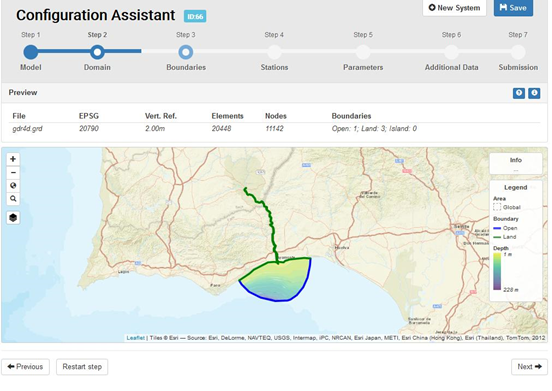Image resolution: width=552 pixels, height=391 pixels.
Task: Select Step 4 Stations circle
Action: (x=274, y=52)
